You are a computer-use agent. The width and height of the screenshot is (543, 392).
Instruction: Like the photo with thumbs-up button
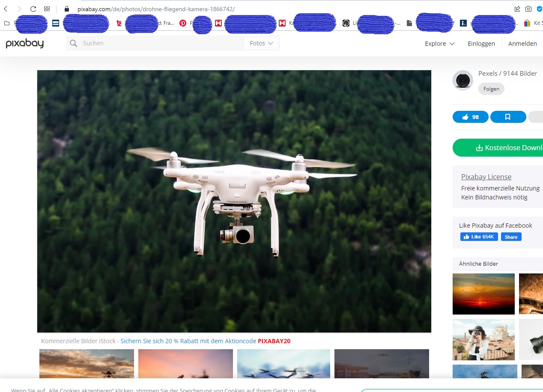[470, 117]
